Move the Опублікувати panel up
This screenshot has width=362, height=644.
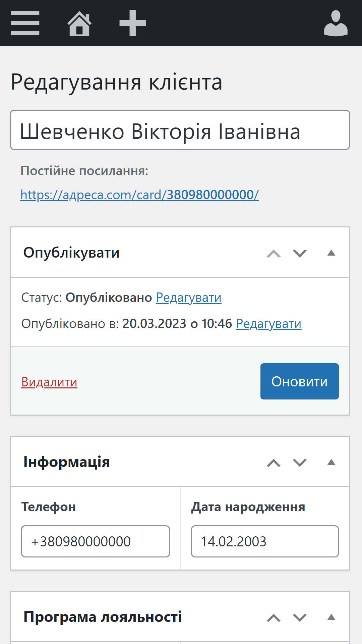(x=274, y=253)
